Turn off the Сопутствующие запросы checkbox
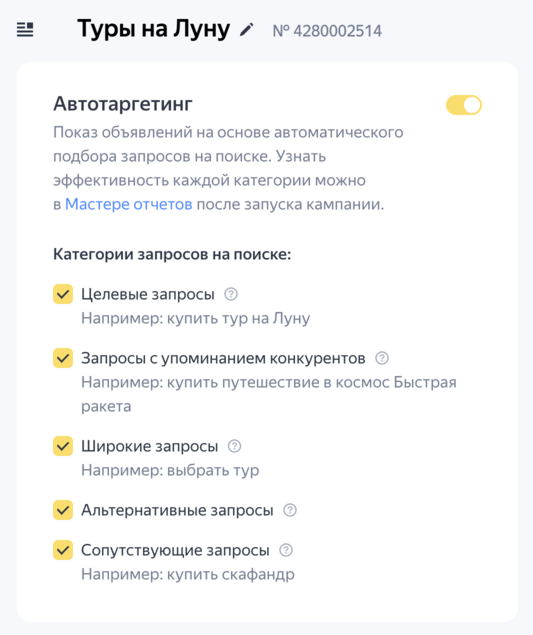The image size is (533, 635). (x=63, y=550)
